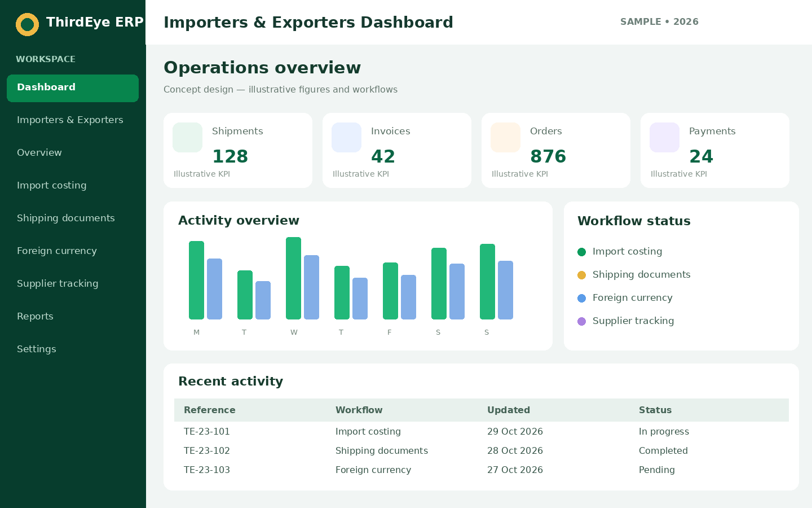Click the Orders value 876

point(548,156)
